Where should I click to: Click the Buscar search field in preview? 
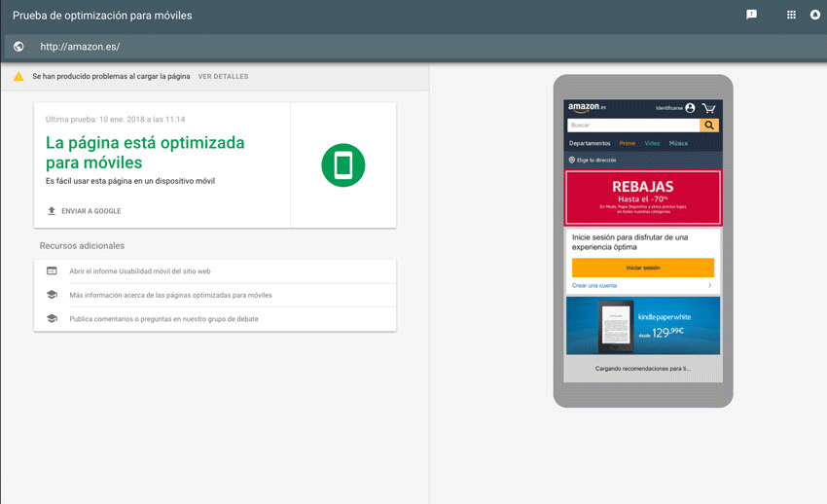coord(633,125)
